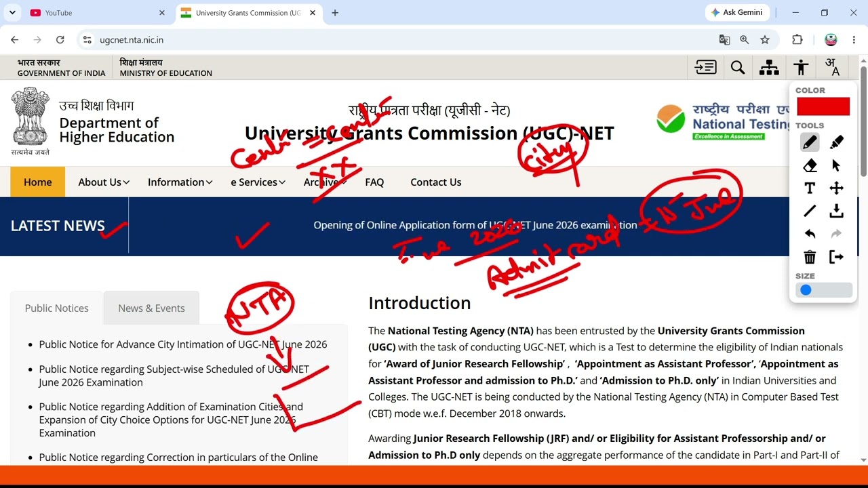Click the Introduction heading

point(419,303)
